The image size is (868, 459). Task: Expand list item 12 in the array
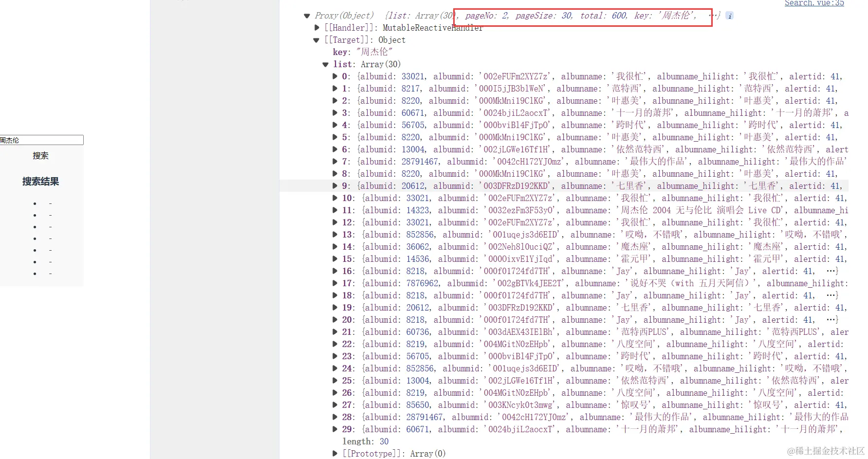[x=335, y=222]
